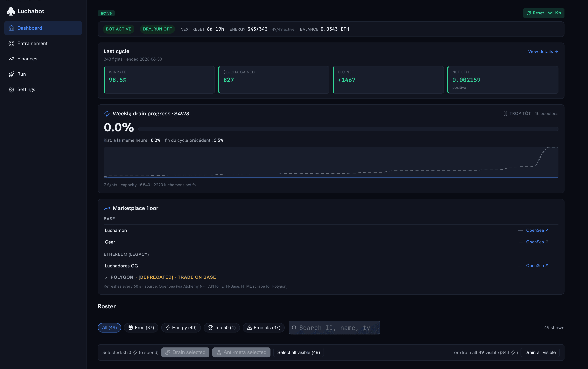Click the BOT ACTIVE badge
The height and width of the screenshot is (369, 588).
(x=118, y=29)
